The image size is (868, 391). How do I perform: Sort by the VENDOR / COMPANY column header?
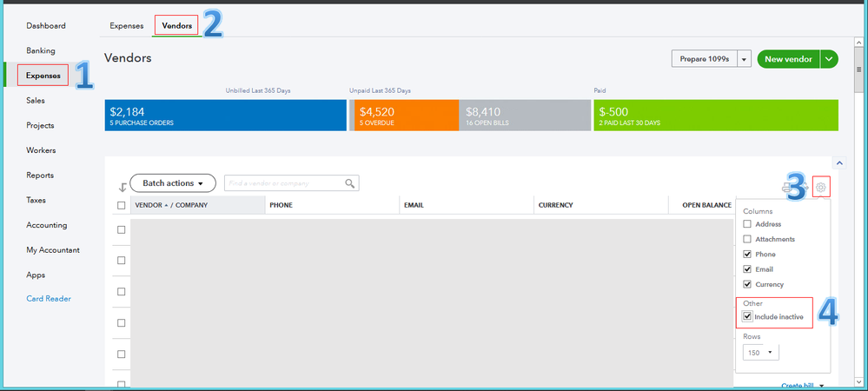(197, 205)
